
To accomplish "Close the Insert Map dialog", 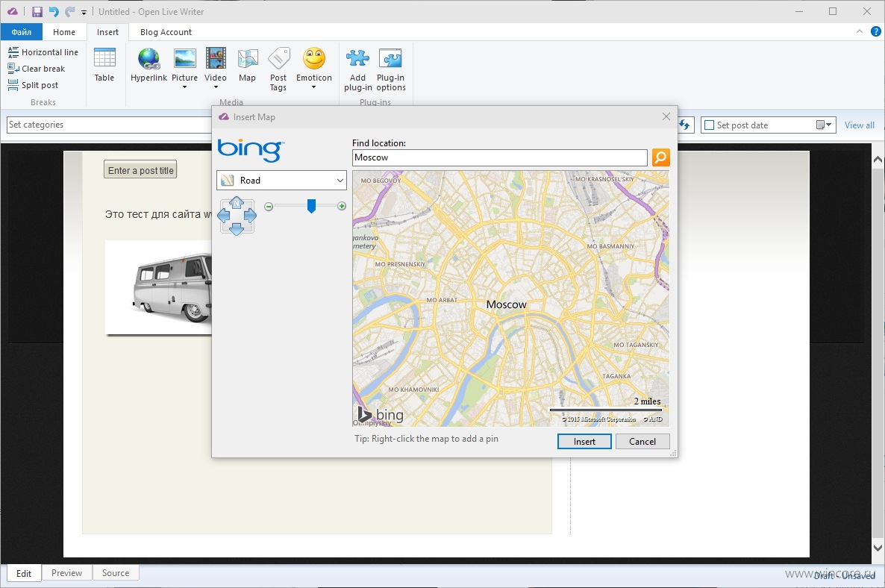I will [x=666, y=117].
